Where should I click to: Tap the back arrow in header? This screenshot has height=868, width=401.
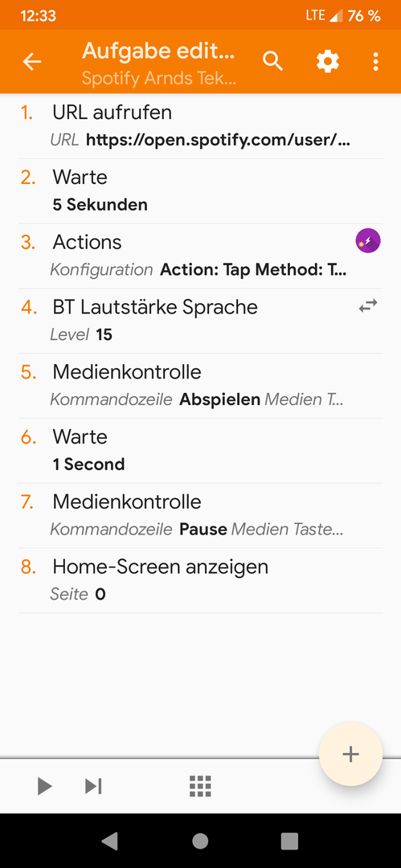(32, 62)
